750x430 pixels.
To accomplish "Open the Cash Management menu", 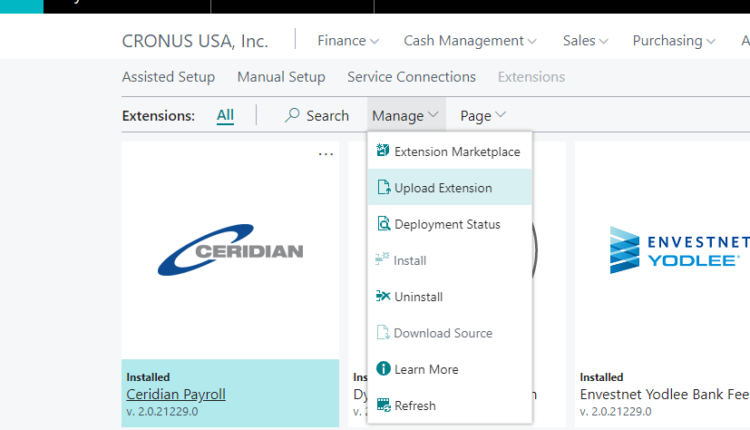I will (470, 41).
